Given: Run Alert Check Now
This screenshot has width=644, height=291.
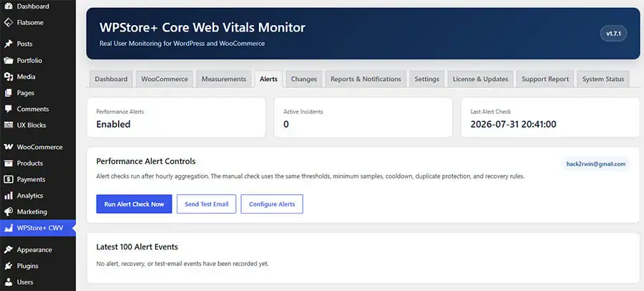Looking at the screenshot, I should [134, 204].
